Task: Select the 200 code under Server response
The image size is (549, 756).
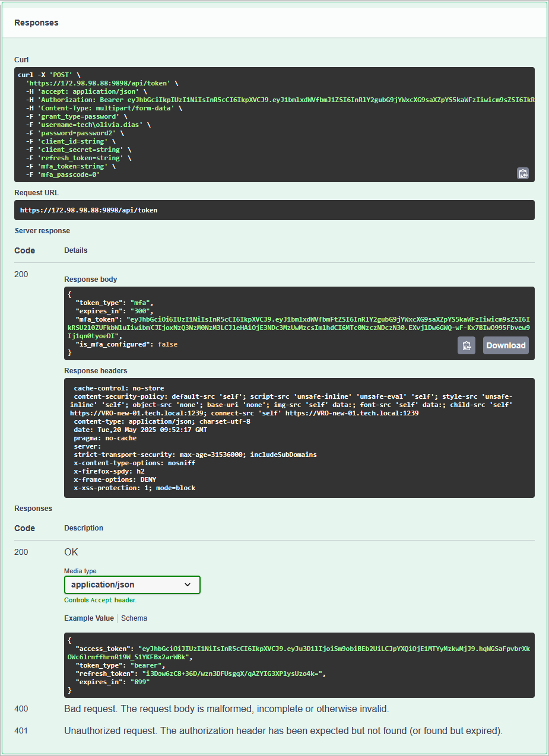Action: point(21,274)
